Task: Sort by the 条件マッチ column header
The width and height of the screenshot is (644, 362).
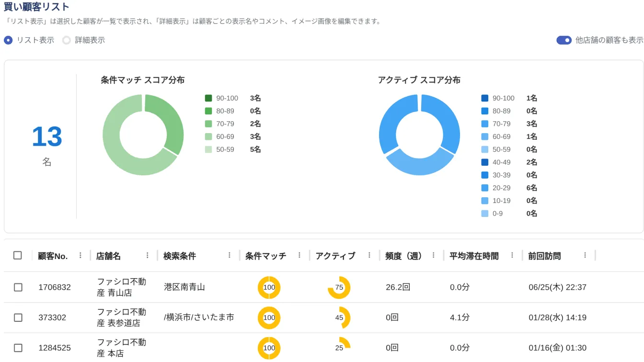Action: [266, 256]
